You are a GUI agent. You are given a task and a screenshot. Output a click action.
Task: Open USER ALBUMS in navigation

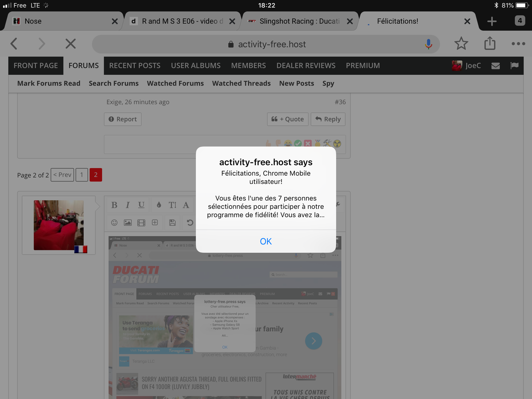196,66
